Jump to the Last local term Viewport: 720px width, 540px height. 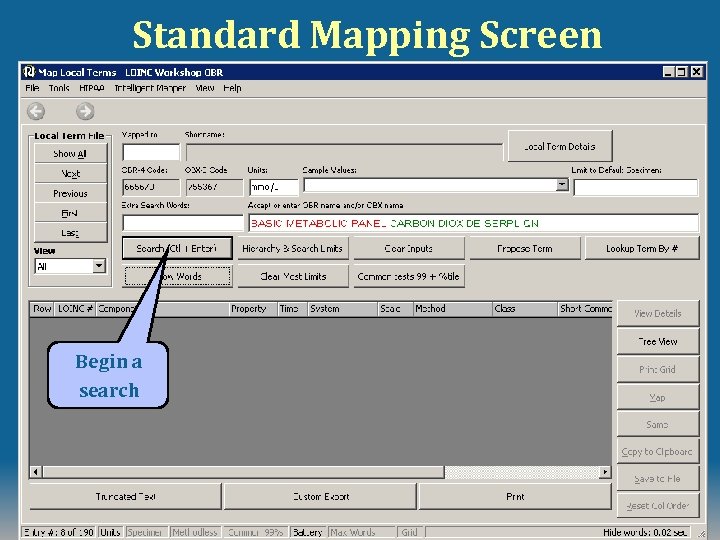pos(70,233)
